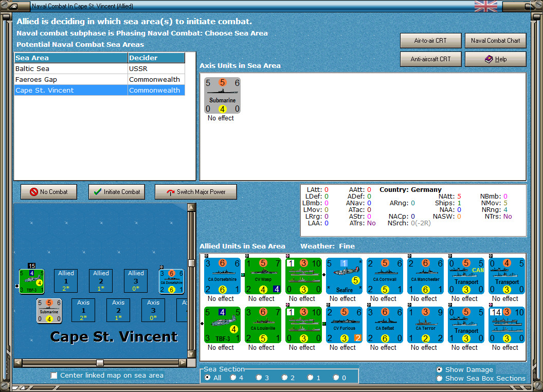The width and height of the screenshot is (543, 392).
Task: Click the Allied 2 sea box on map
Action: tap(101, 281)
